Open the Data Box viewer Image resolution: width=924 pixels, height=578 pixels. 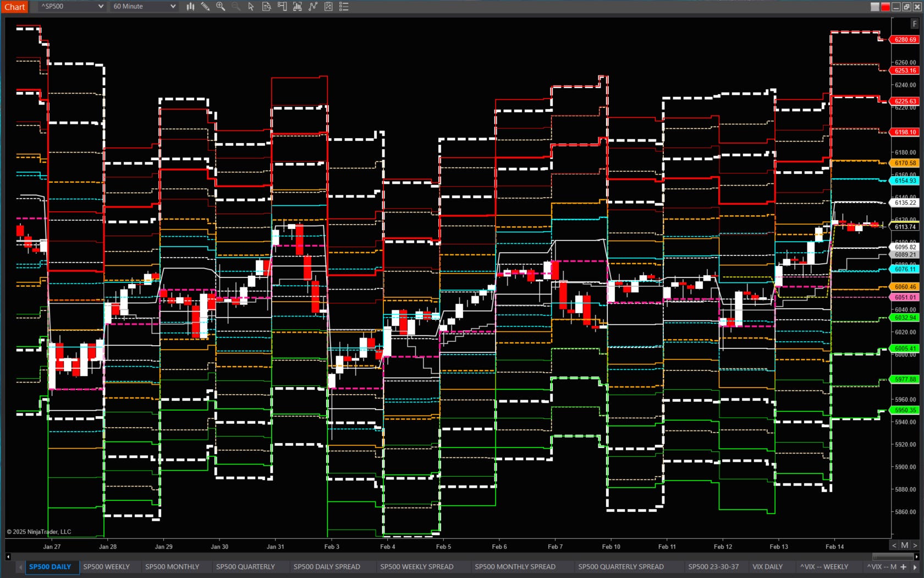pyautogui.click(x=266, y=7)
